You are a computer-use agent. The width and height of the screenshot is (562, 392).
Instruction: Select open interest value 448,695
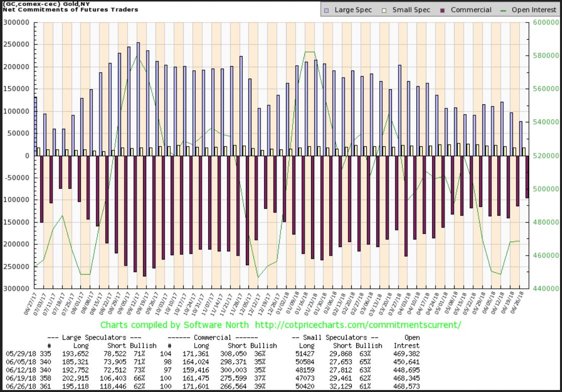407,370
